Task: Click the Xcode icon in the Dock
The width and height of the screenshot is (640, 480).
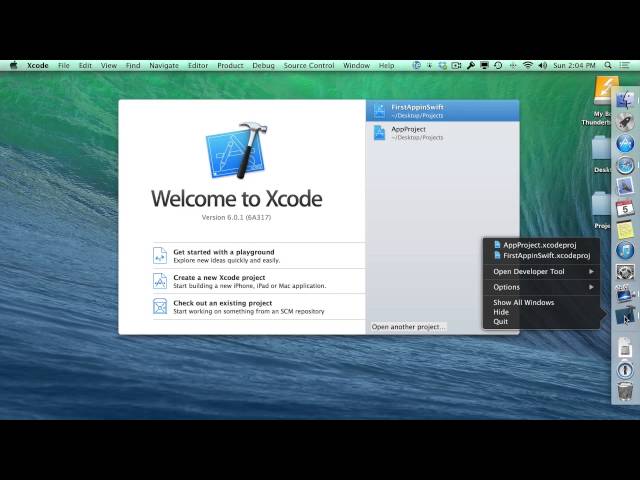Action: 625,316
